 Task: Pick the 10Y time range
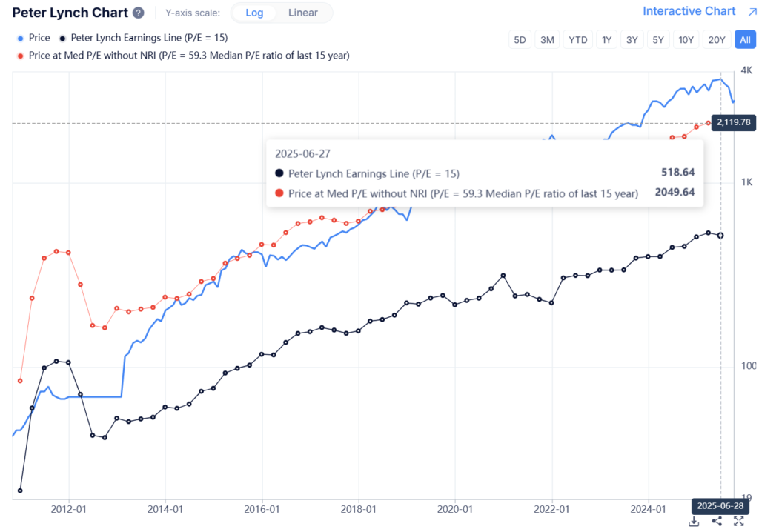click(x=686, y=40)
